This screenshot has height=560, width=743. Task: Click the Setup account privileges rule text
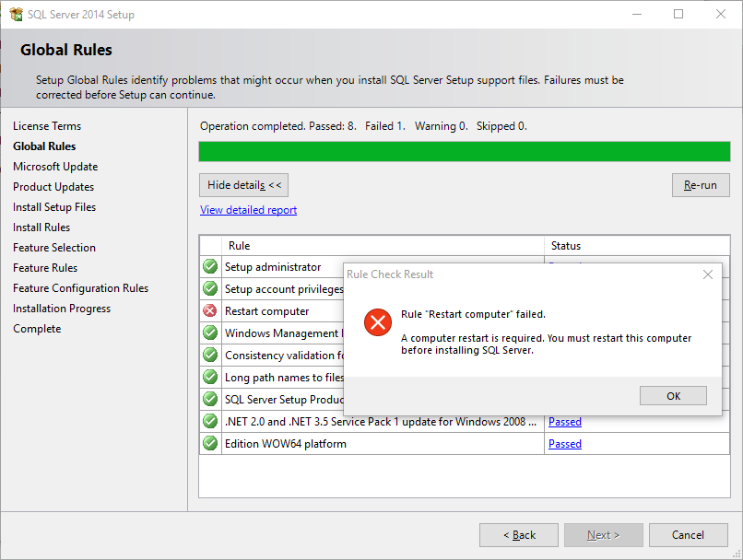[284, 289]
